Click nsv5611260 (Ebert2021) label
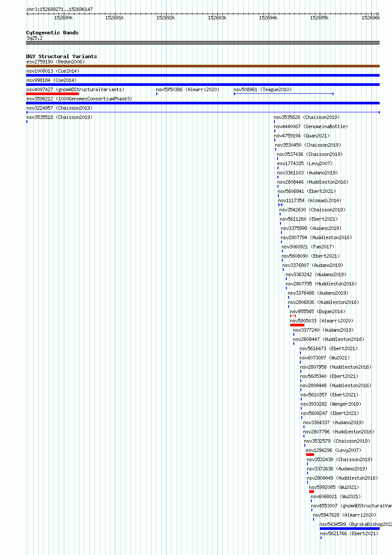The width and height of the screenshot is (392, 555). [x=309, y=219]
